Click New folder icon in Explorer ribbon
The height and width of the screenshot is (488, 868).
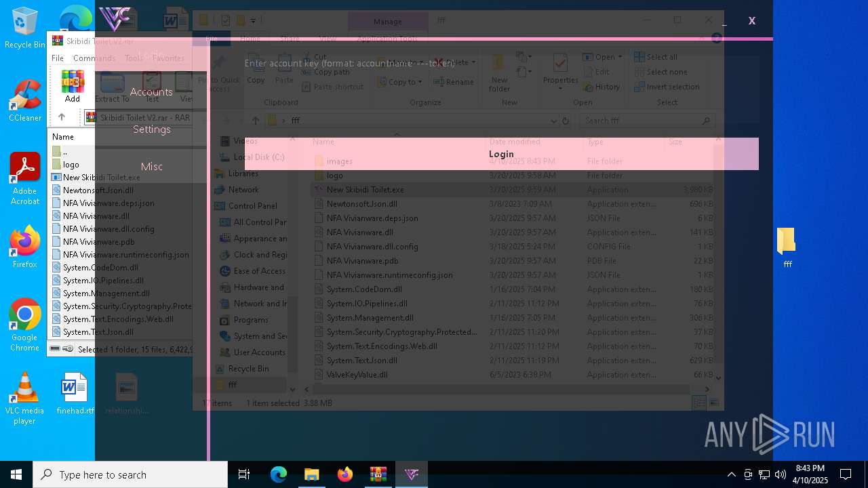click(x=499, y=73)
